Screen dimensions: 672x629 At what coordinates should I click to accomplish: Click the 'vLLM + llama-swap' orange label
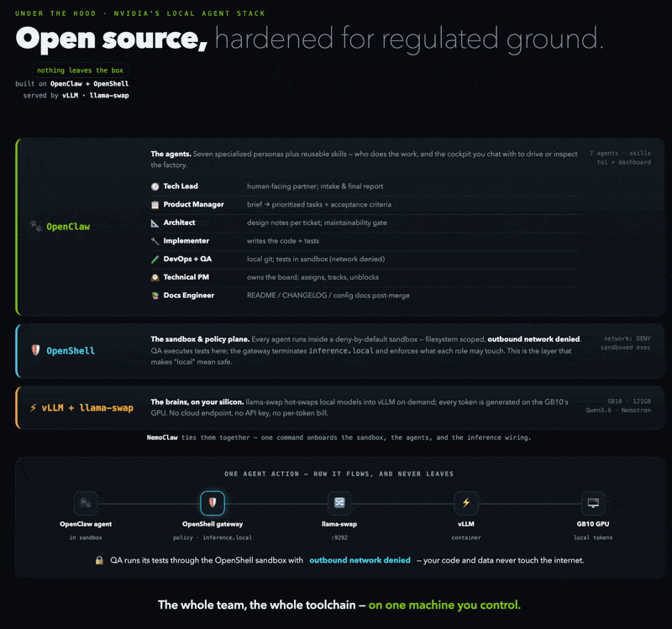(87, 408)
